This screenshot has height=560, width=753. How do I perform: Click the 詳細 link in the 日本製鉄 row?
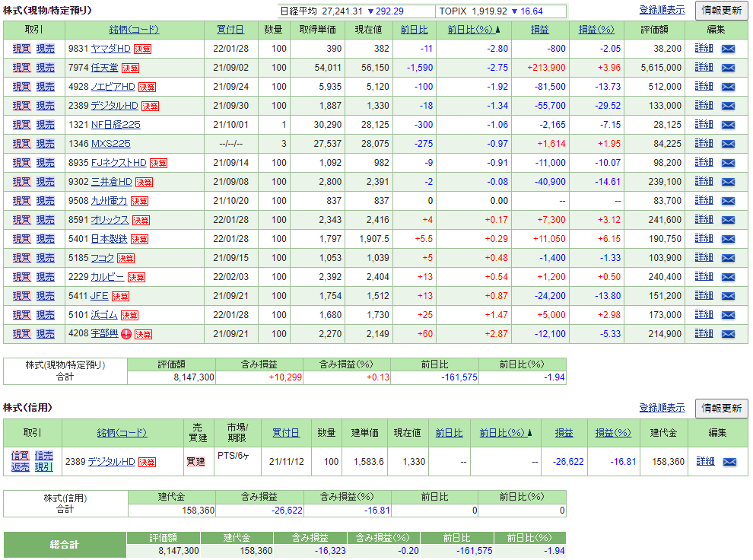[703, 238]
